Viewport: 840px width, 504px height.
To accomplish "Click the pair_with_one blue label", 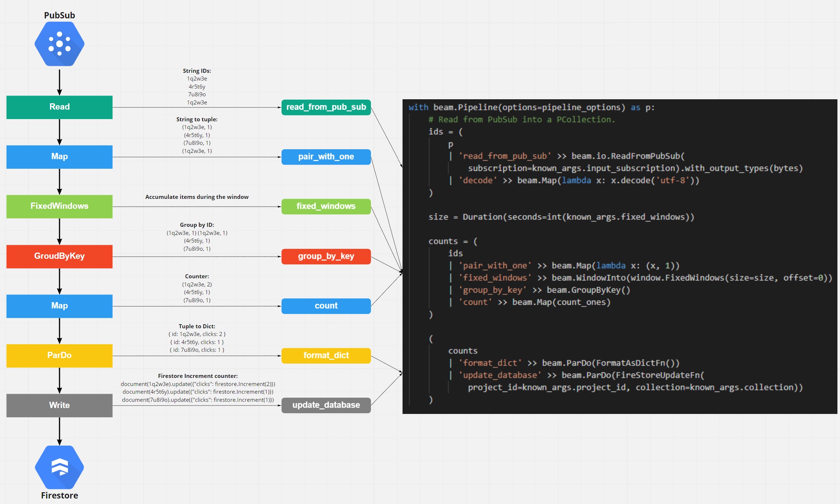I will coord(326,157).
